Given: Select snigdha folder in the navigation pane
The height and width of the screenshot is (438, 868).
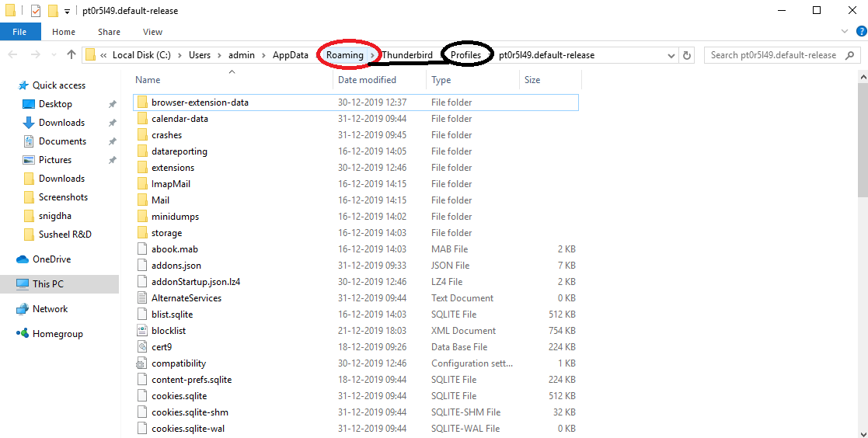Looking at the screenshot, I should [x=55, y=216].
